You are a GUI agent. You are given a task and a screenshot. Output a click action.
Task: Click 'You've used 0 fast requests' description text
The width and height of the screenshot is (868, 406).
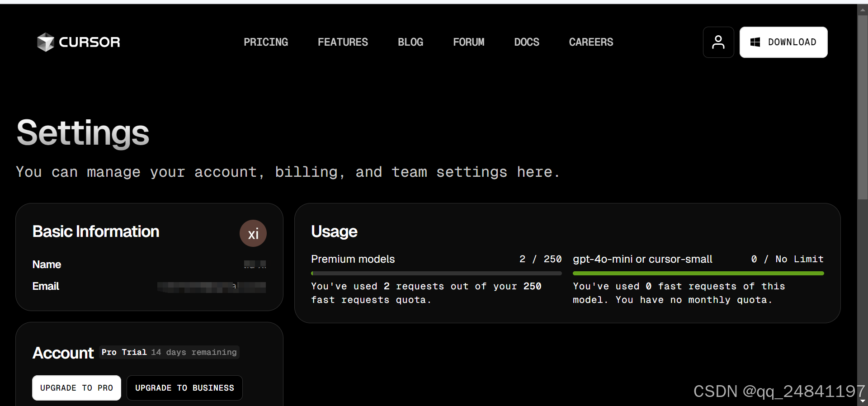[x=679, y=293]
